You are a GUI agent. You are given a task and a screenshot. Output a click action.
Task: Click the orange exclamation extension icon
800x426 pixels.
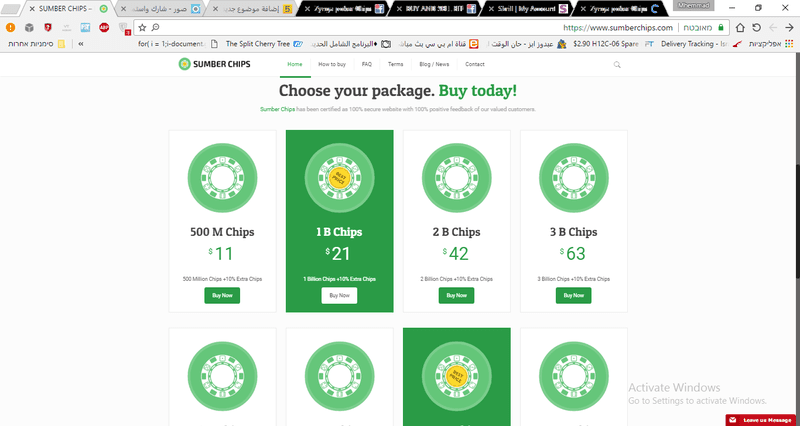click(x=11, y=28)
